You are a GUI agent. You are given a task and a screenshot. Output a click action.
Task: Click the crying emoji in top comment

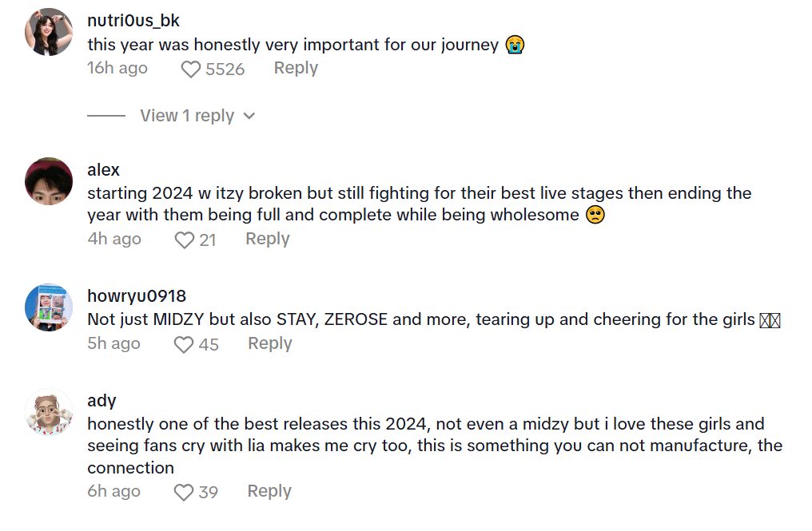coord(515,46)
